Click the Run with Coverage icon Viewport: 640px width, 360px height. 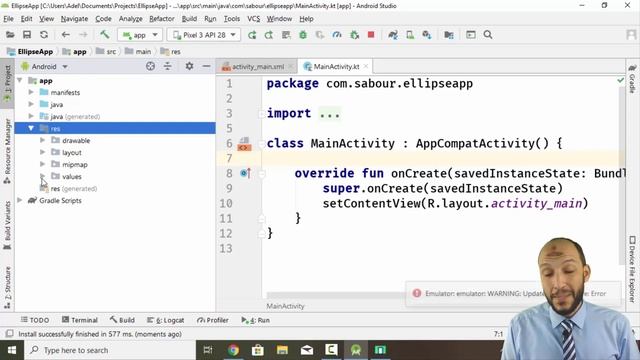[x=320, y=35]
